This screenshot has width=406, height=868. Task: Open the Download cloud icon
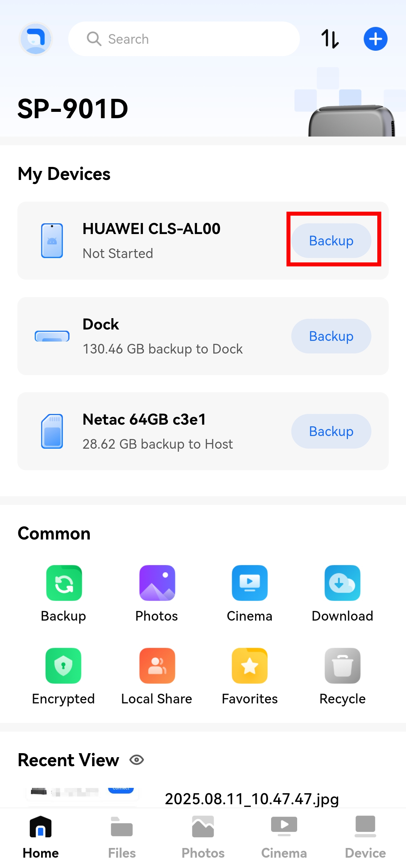[x=342, y=583]
